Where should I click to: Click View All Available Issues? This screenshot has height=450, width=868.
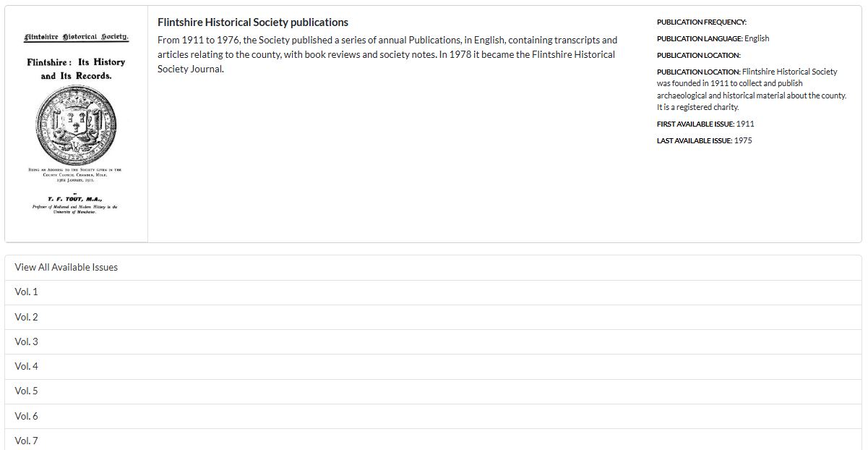click(66, 267)
